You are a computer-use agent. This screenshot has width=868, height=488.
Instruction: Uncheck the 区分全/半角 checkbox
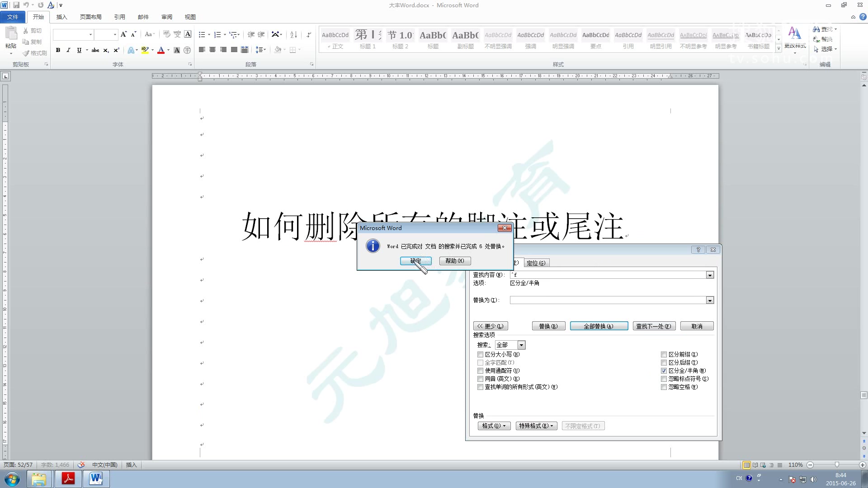[x=664, y=371]
